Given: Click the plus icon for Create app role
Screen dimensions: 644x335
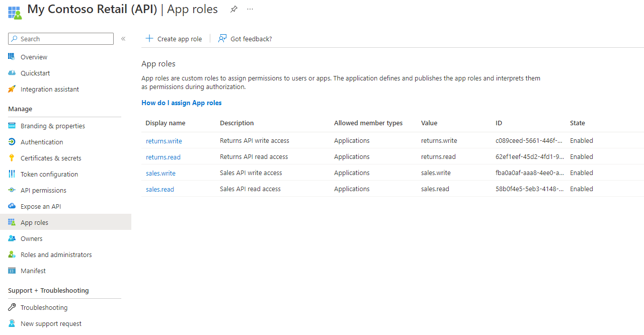Looking at the screenshot, I should (149, 39).
